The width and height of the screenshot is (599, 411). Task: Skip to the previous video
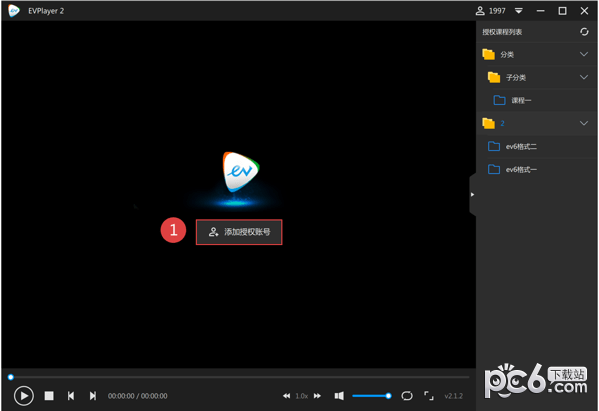click(71, 396)
